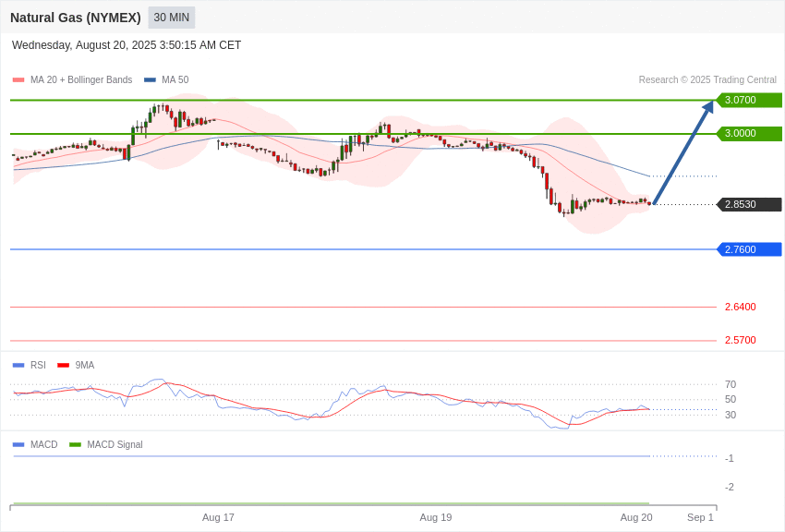Viewport: 785px width, 532px height.
Task: Click the MACD legend swatch
Action: tap(18, 445)
